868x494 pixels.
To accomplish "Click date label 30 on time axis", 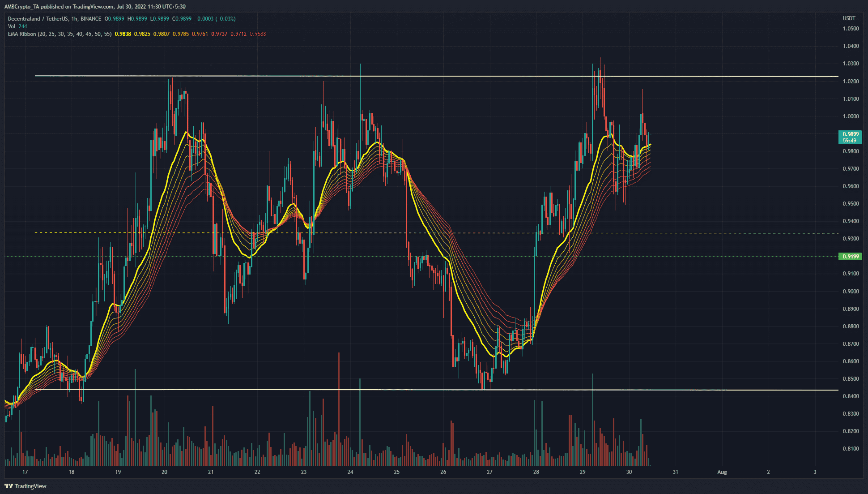I will coord(629,472).
